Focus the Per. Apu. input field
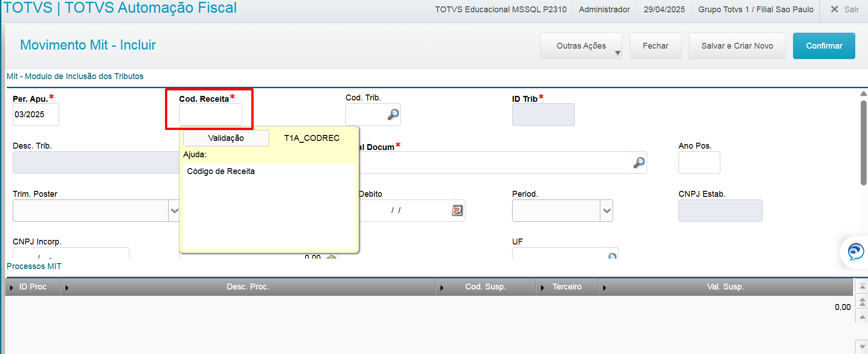Image resolution: width=868 pixels, height=354 pixels. [36, 115]
